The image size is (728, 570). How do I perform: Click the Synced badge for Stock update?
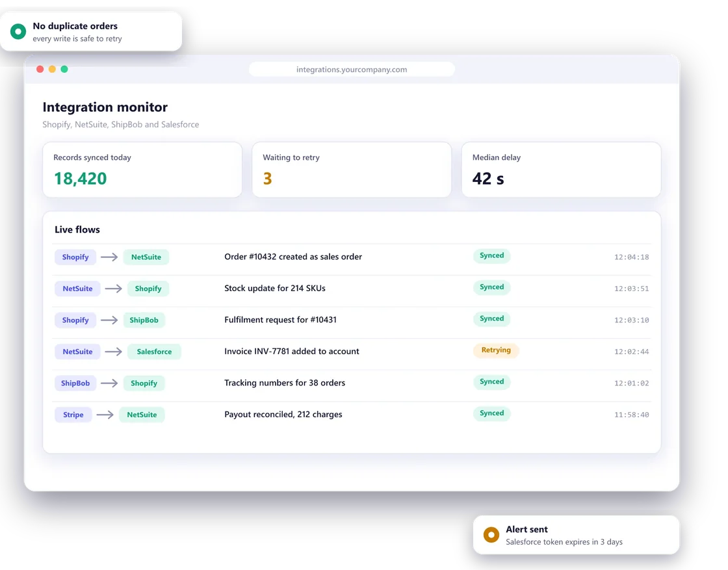491,287
